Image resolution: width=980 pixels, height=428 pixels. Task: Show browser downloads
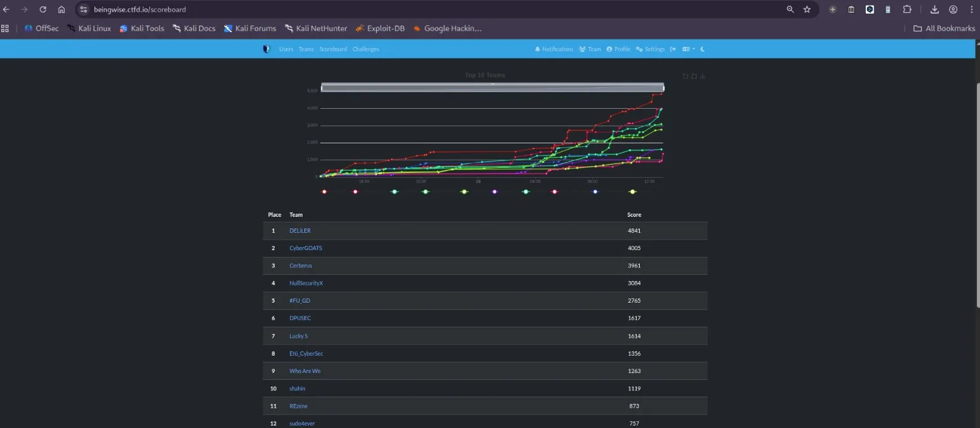934,9
